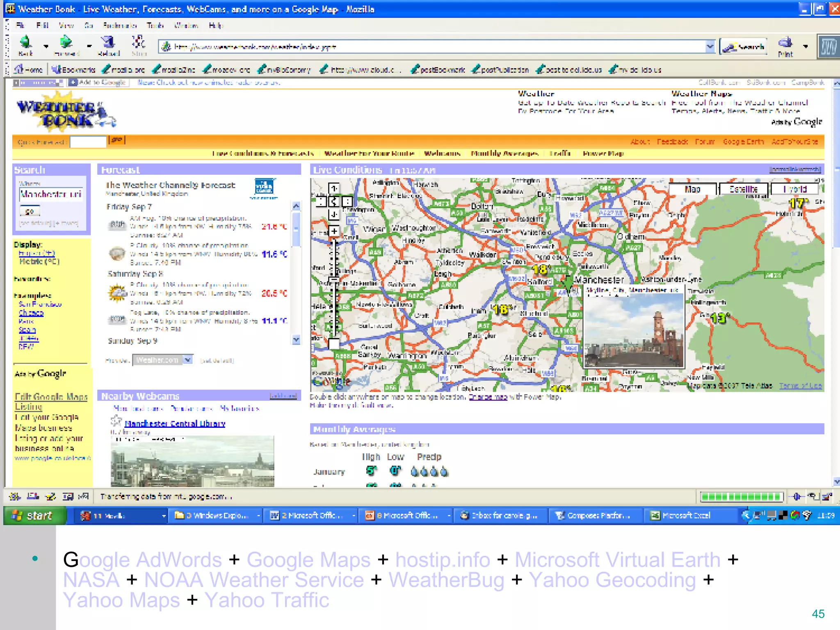Click the 18° marker near Salford
840x630 pixels.
(541, 269)
